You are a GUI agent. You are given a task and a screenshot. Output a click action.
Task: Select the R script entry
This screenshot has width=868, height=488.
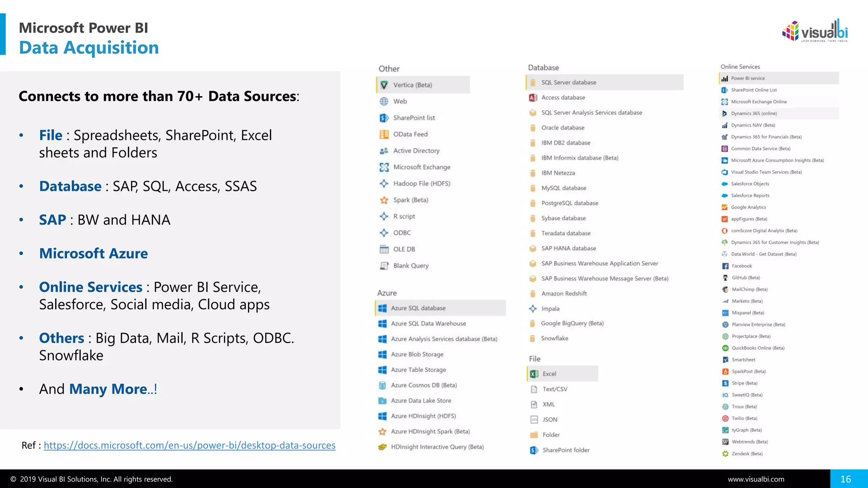coord(397,216)
